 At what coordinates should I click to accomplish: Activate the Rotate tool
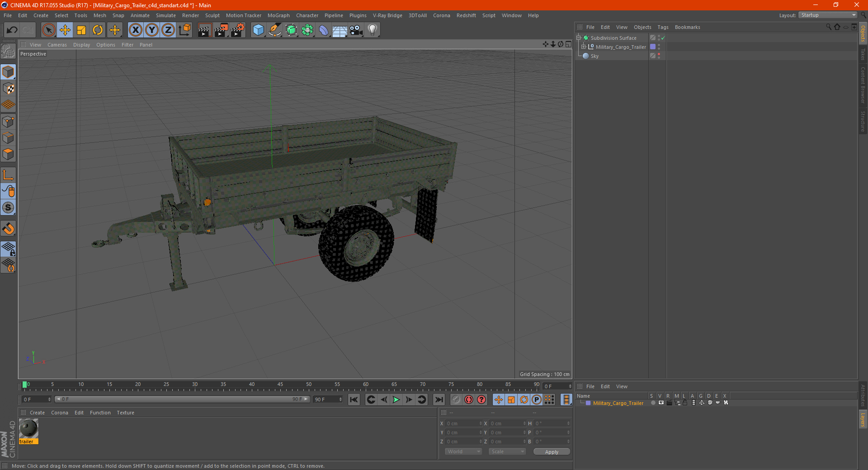[98, 30]
